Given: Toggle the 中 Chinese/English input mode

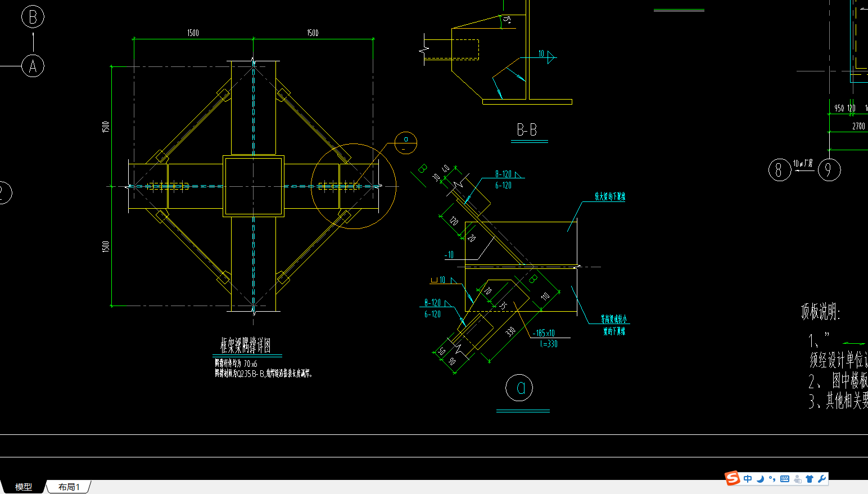Looking at the screenshot, I should pos(748,479).
